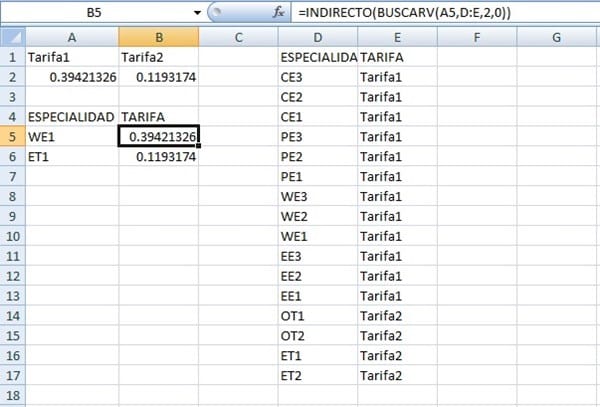
Task: Click cell D5 containing PE3
Action: point(318,137)
